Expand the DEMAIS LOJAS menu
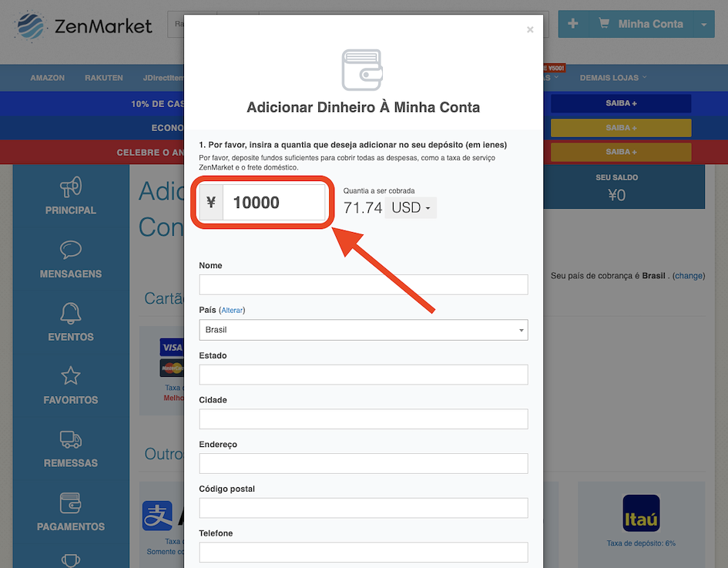Image resolution: width=728 pixels, height=568 pixels. click(x=613, y=78)
